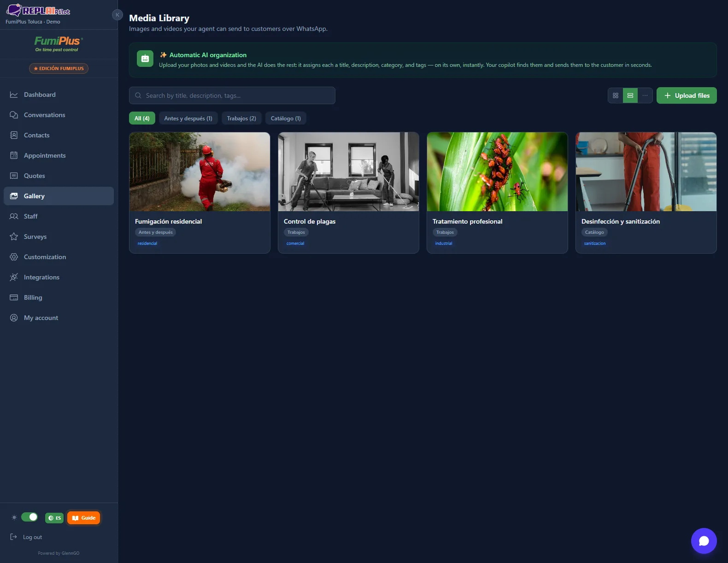Go to My account

pyautogui.click(x=59, y=318)
